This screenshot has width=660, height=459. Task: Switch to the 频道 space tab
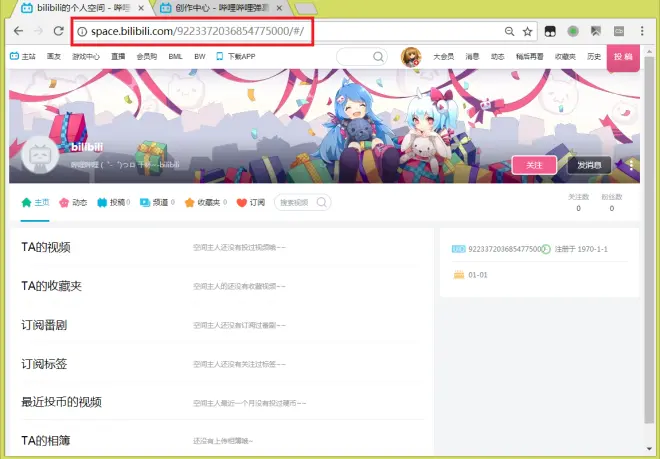157,203
